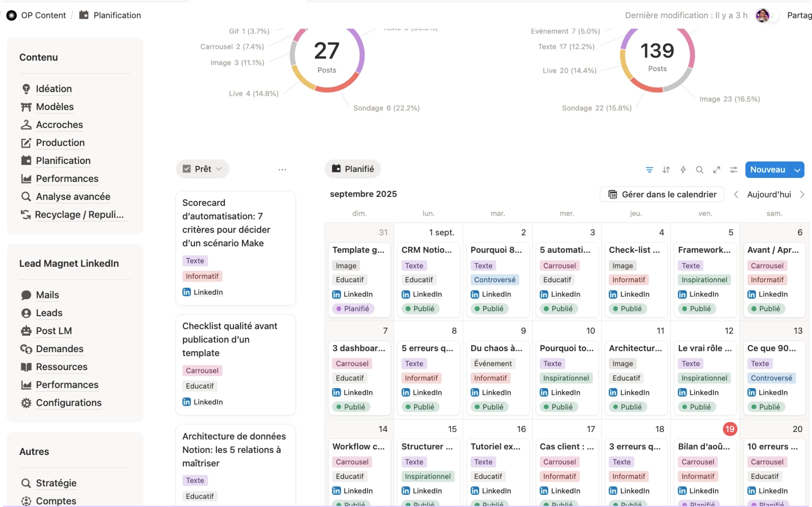The image size is (812, 507).
Task: Open the Scorecard d'automatisation card
Action: [236, 248]
